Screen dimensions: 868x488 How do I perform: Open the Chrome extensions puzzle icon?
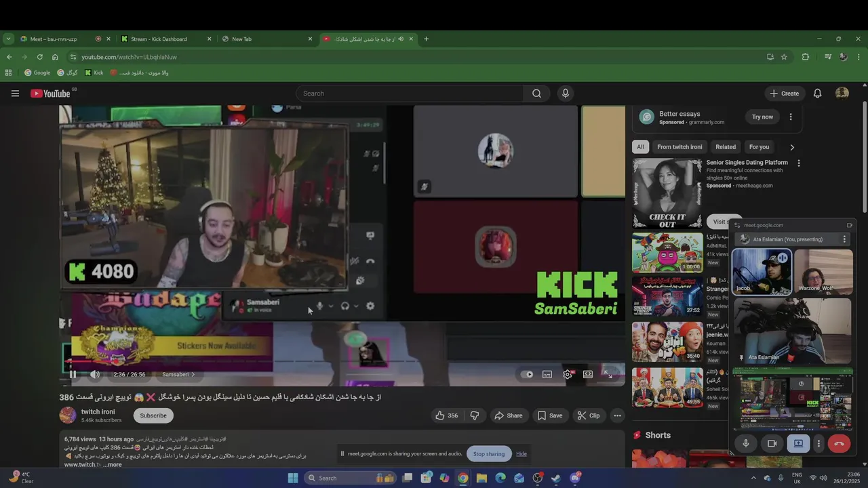(806, 57)
